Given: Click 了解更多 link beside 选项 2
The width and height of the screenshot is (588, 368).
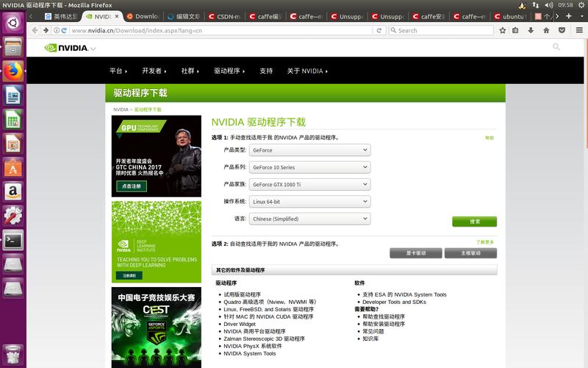Looking at the screenshot, I should point(485,242).
